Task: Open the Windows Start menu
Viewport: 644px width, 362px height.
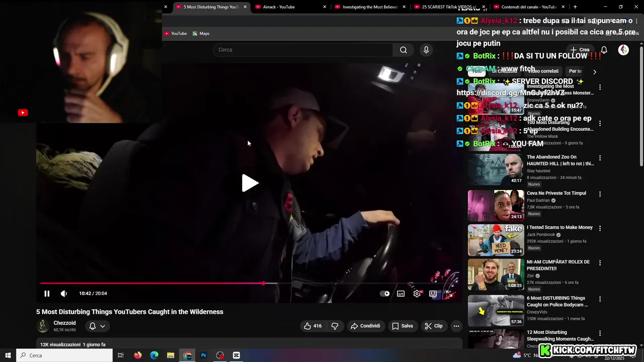Action: (x=8, y=355)
